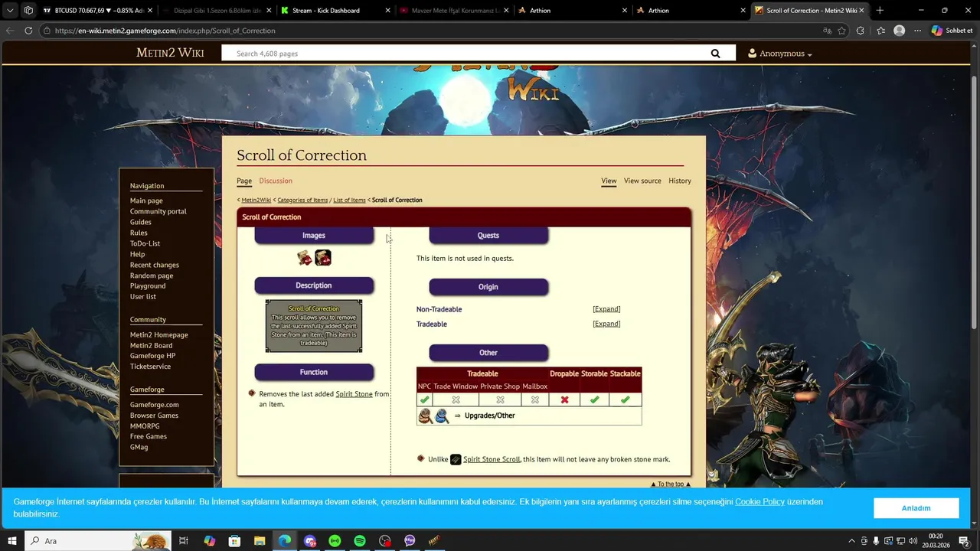Click the Microsoft Edge taskbar icon
This screenshot has height=551, width=980.
[285, 541]
